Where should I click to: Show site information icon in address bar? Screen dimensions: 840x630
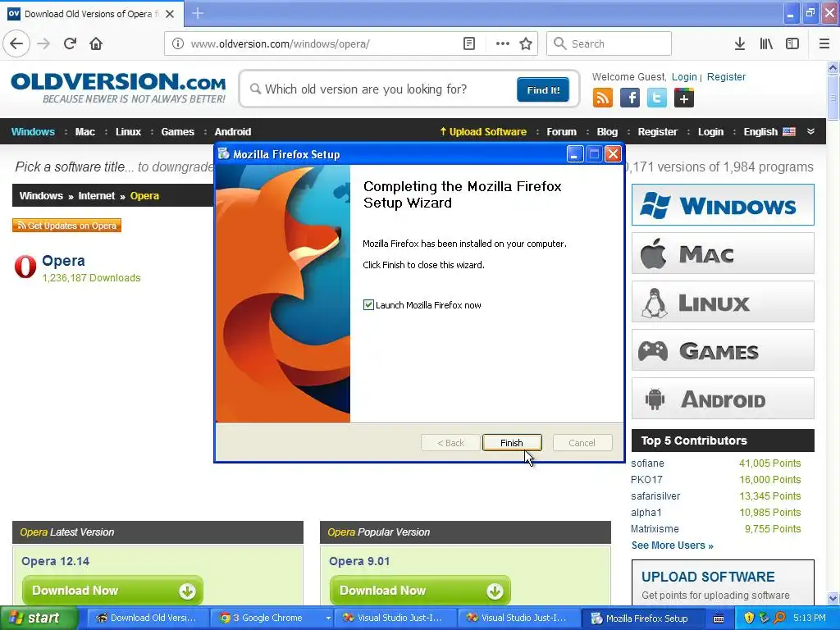coord(178,43)
